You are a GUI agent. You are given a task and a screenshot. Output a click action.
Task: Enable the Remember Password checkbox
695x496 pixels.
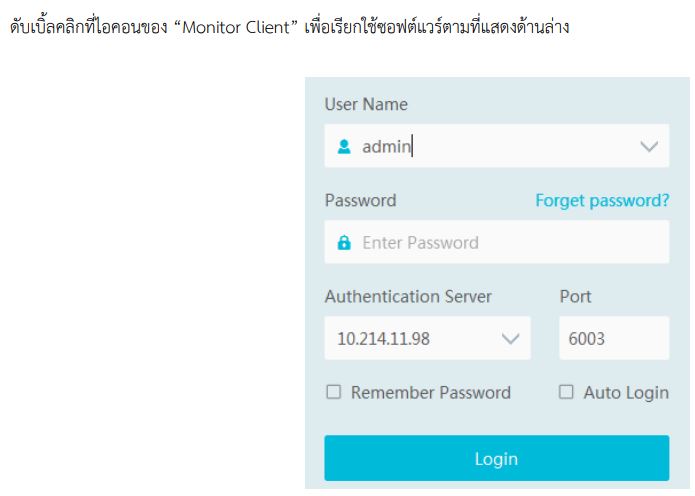click(333, 393)
